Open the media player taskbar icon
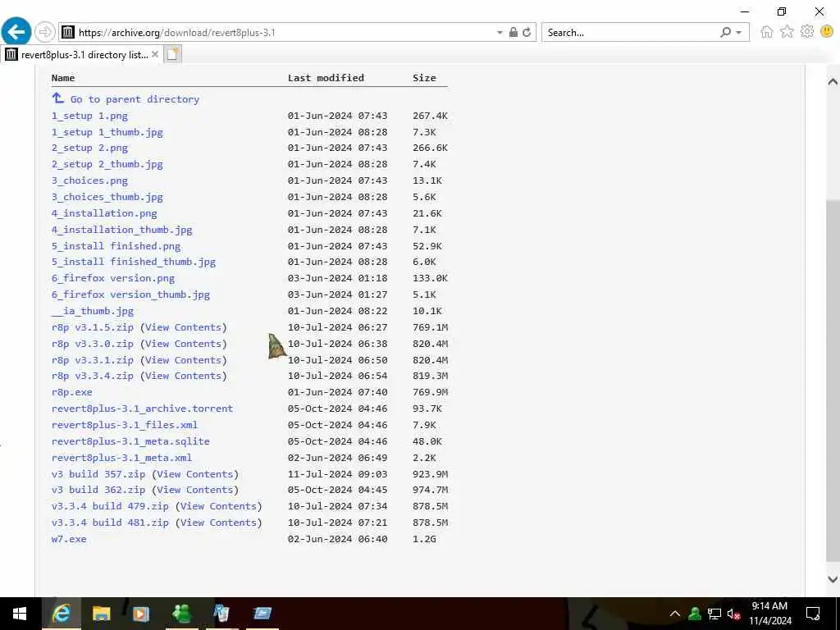 tap(141, 614)
